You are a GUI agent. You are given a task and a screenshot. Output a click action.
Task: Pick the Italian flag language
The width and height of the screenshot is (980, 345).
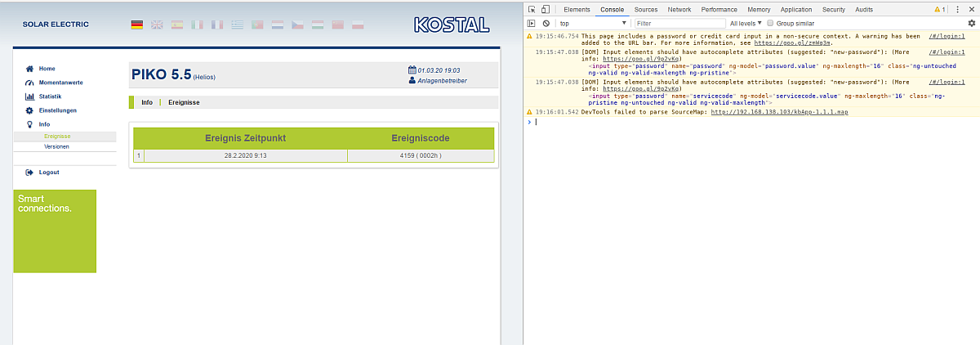pyautogui.click(x=197, y=25)
